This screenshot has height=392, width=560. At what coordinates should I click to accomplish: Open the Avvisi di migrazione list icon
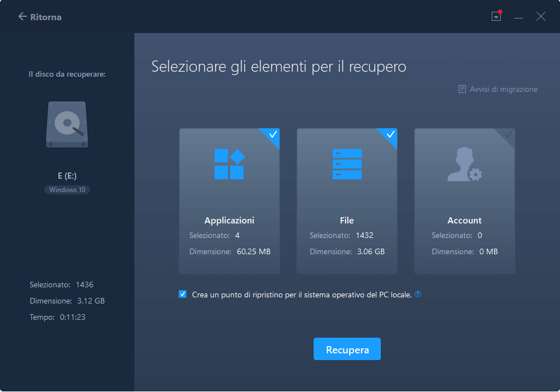pos(463,88)
